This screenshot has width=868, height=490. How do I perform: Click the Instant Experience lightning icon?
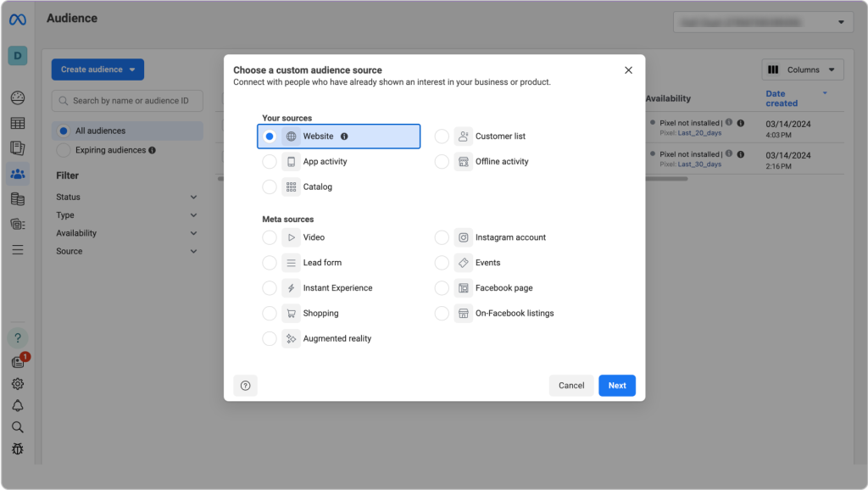[292, 288]
